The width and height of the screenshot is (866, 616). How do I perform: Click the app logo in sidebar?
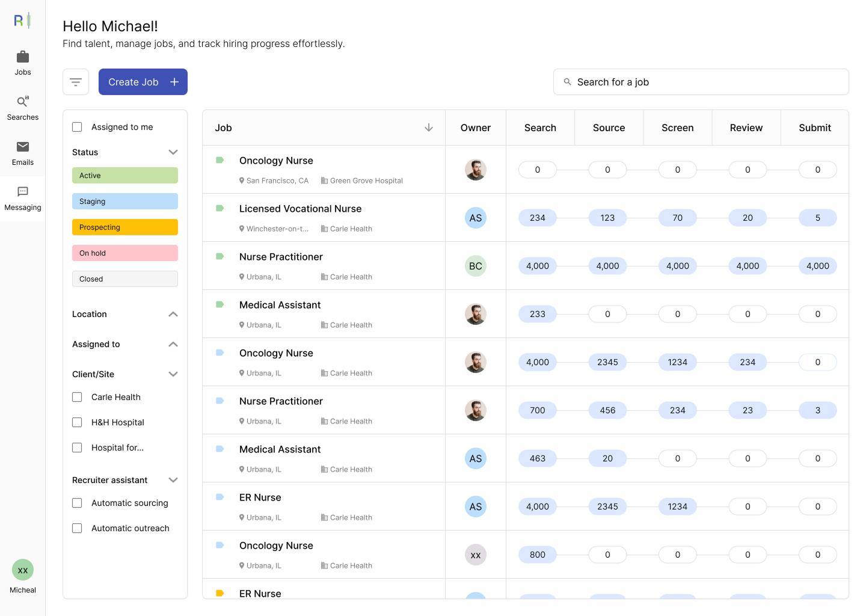[22, 20]
